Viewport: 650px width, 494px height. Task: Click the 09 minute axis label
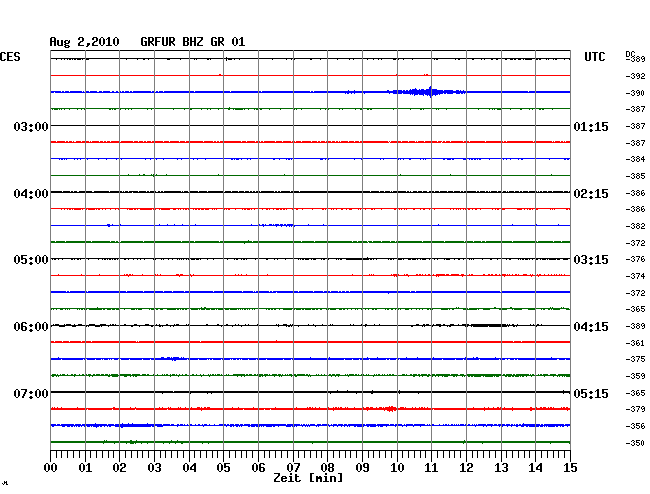pos(362,468)
